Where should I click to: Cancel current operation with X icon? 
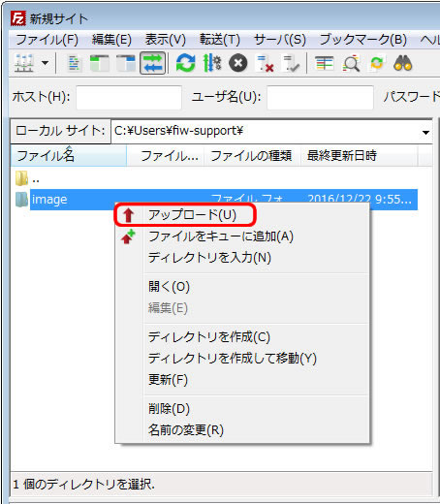coord(238,63)
